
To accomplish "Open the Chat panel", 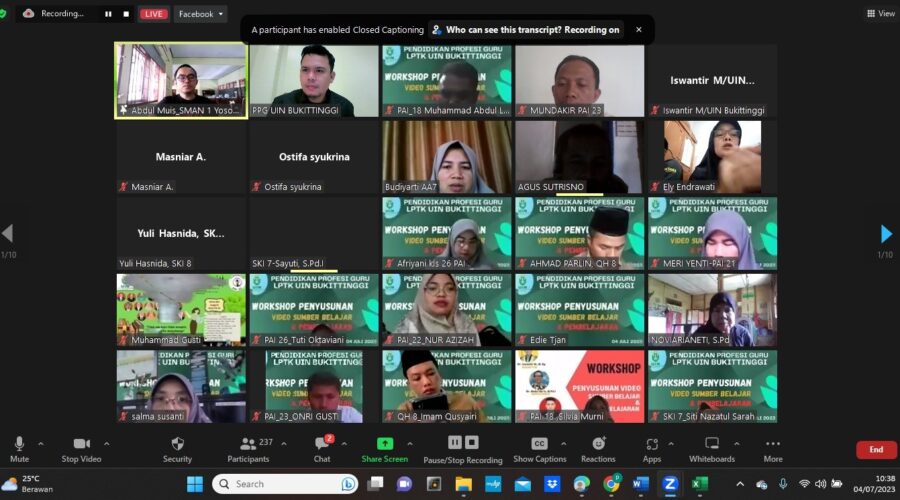I will pos(322,448).
